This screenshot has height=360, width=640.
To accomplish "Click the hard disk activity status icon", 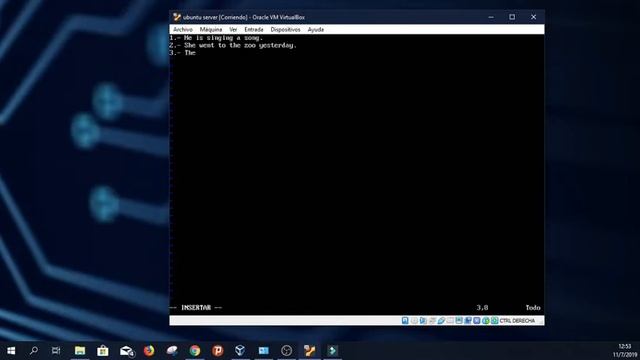I will pos(405,321).
